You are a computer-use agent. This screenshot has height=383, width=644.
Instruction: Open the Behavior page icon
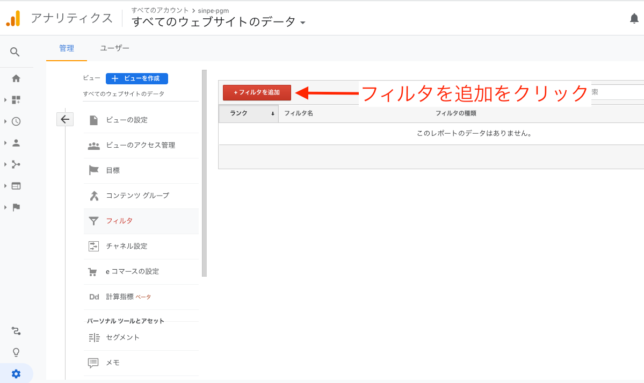point(16,186)
